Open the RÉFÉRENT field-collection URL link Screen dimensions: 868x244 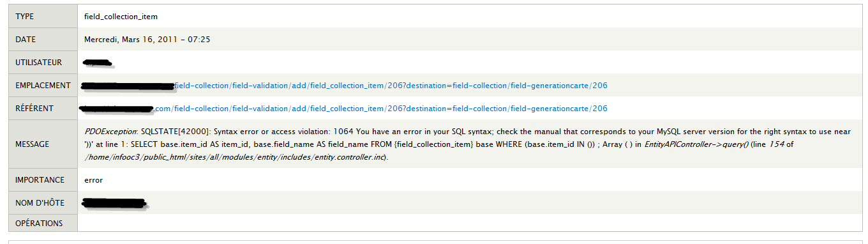(345, 109)
